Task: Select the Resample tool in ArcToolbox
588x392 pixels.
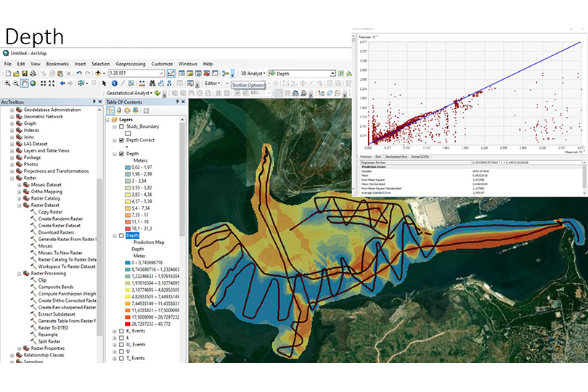Action: tap(48, 334)
